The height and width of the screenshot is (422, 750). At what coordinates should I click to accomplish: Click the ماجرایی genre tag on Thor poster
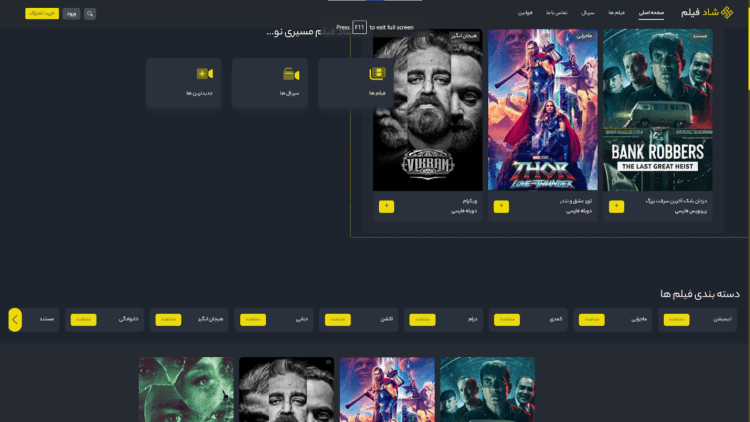coord(584,36)
